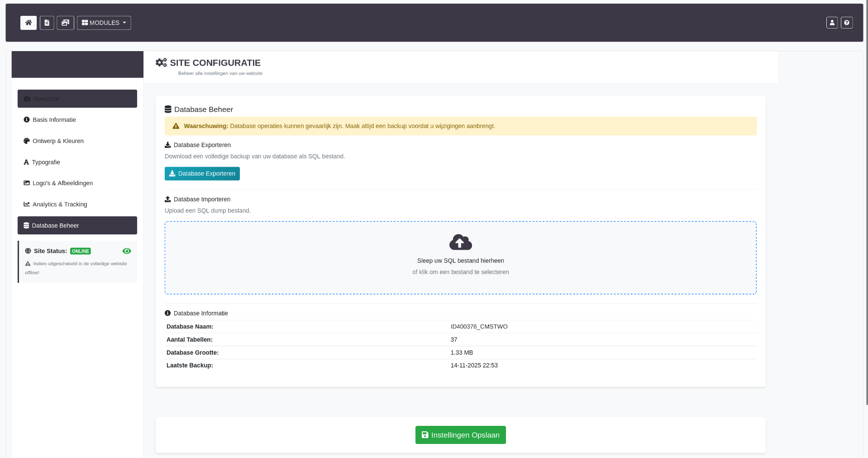
Task: Switch to the Database Beheer panel header
Action: pyautogui.click(x=203, y=109)
